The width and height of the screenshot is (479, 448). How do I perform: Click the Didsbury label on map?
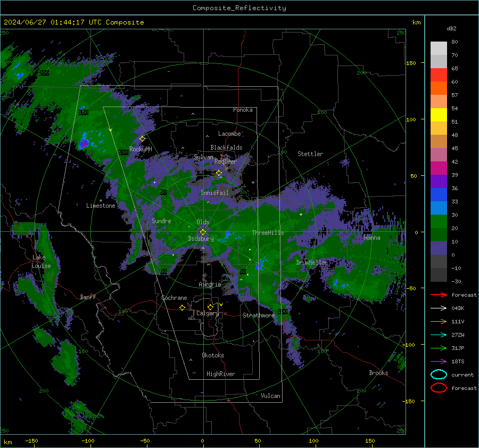point(201,239)
